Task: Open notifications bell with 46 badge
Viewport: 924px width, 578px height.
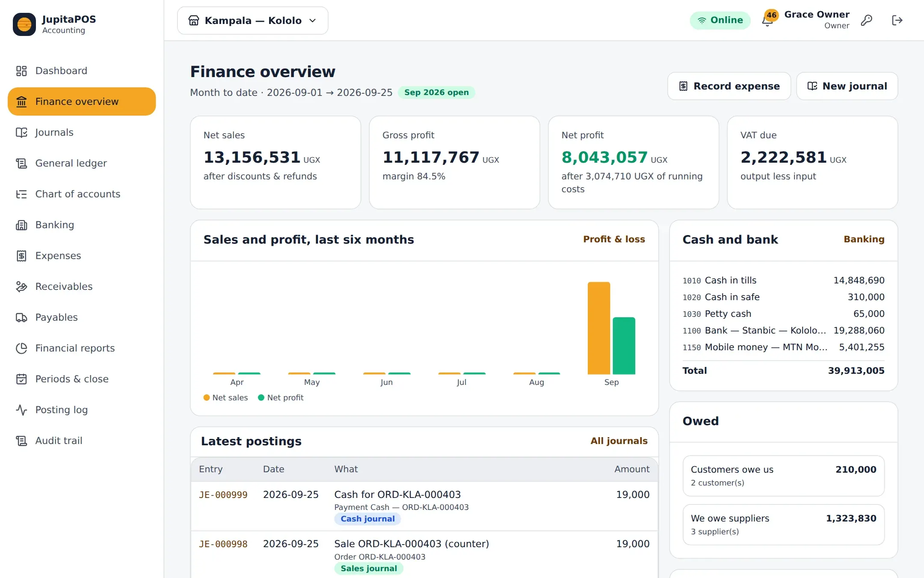Action: [768, 19]
